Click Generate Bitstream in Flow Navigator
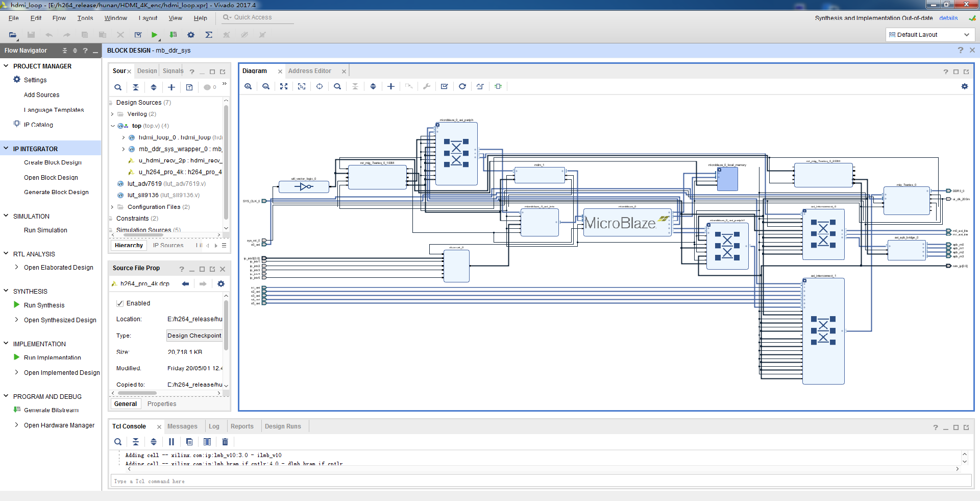The image size is (980, 501). pos(51,410)
